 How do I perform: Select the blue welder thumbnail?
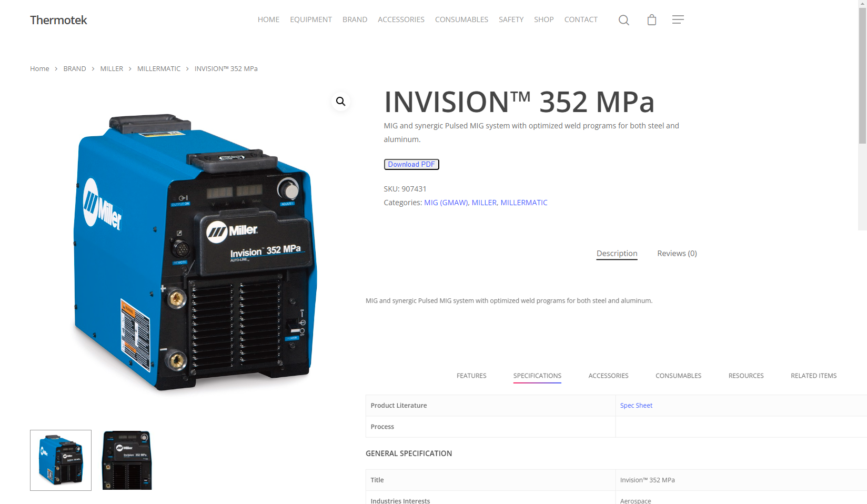61,460
